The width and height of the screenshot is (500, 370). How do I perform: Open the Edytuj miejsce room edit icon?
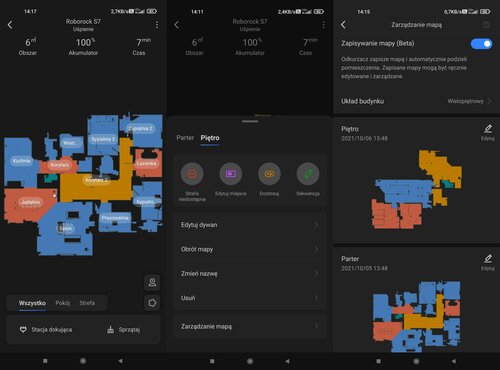point(231,174)
